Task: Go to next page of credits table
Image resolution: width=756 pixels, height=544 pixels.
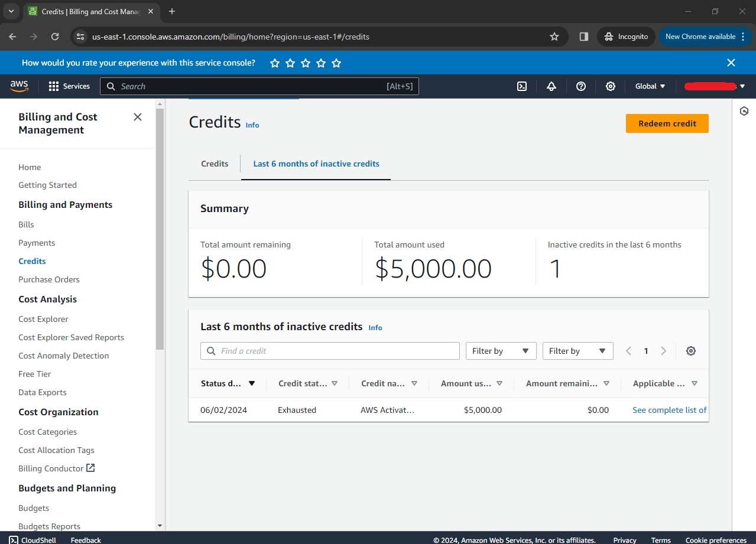Action: coord(663,351)
